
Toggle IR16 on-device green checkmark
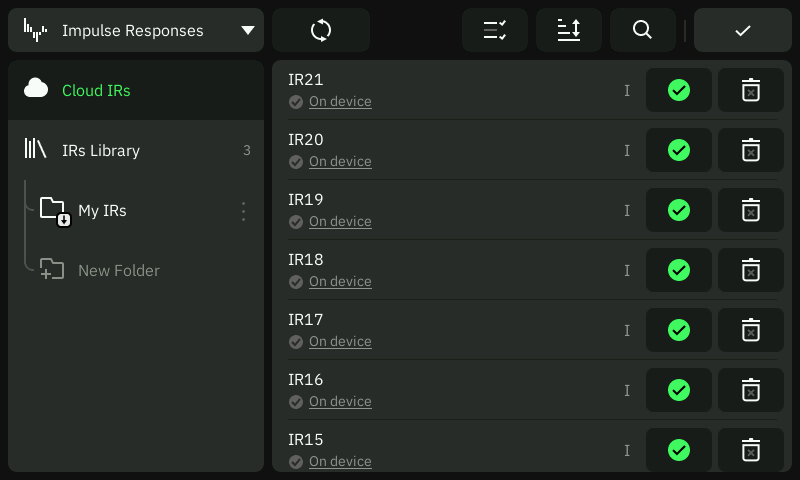pos(679,391)
